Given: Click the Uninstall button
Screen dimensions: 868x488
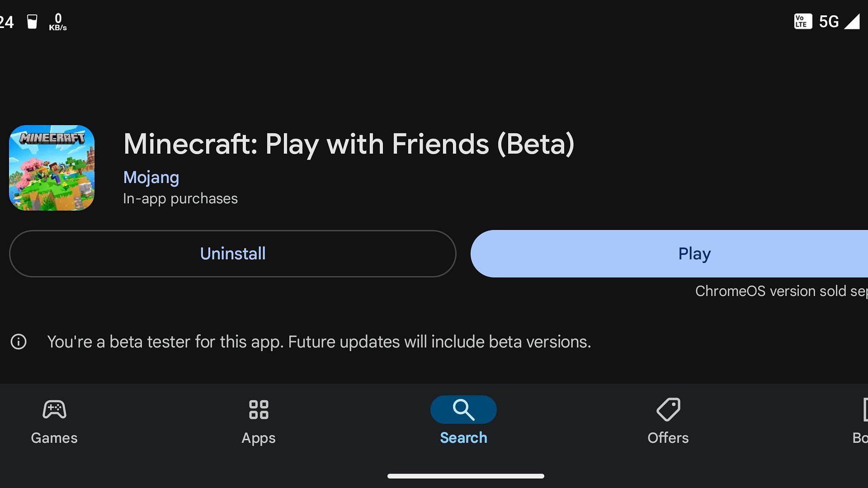Looking at the screenshot, I should pos(232,253).
